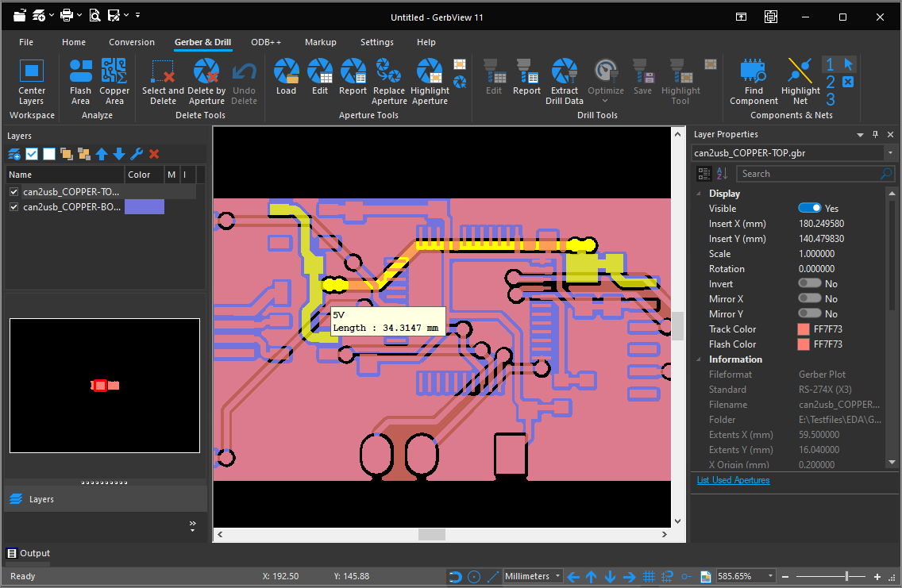Image resolution: width=902 pixels, height=588 pixels.
Task: Open quick access toolbar customize arrow
Action: click(x=137, y=15)
